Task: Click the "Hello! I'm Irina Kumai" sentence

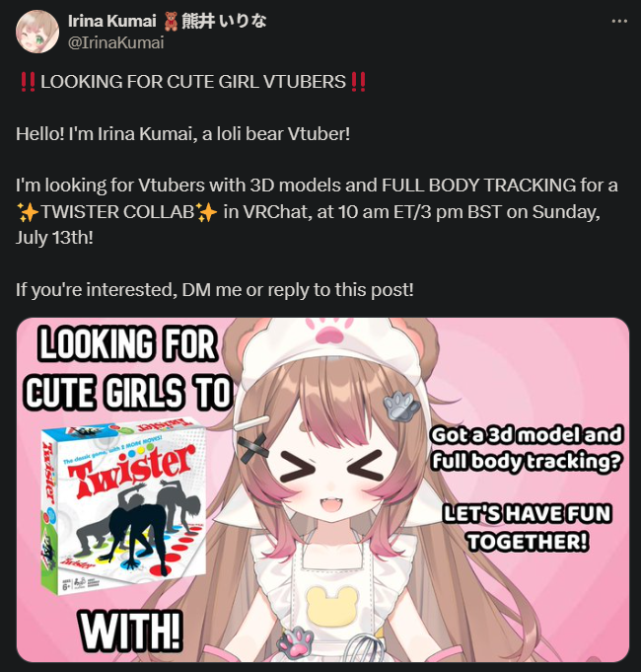Action: pyautogui.click(x=182, y=134)
